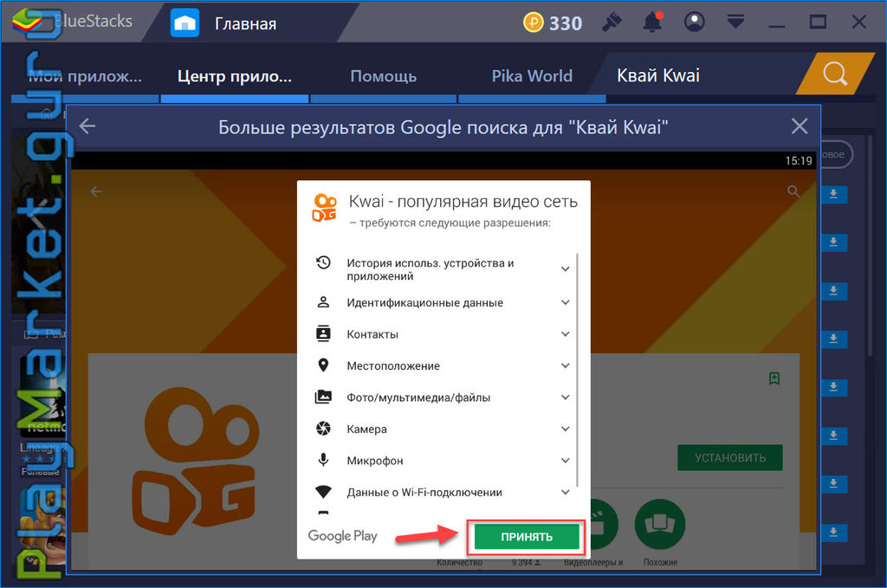The image size is (887, 588).
Task: Open the pin tool icon in title bar
Action: [x=612, y=23]
